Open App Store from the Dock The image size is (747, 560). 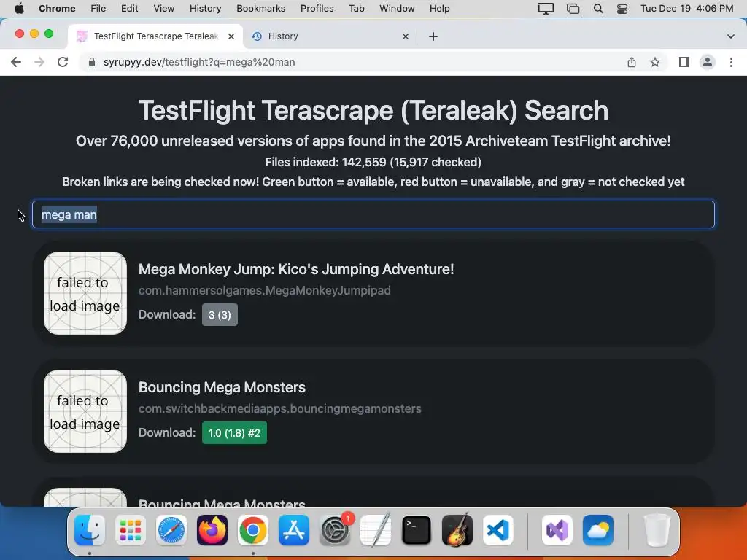pyautogui.click(x=294, y=530)
